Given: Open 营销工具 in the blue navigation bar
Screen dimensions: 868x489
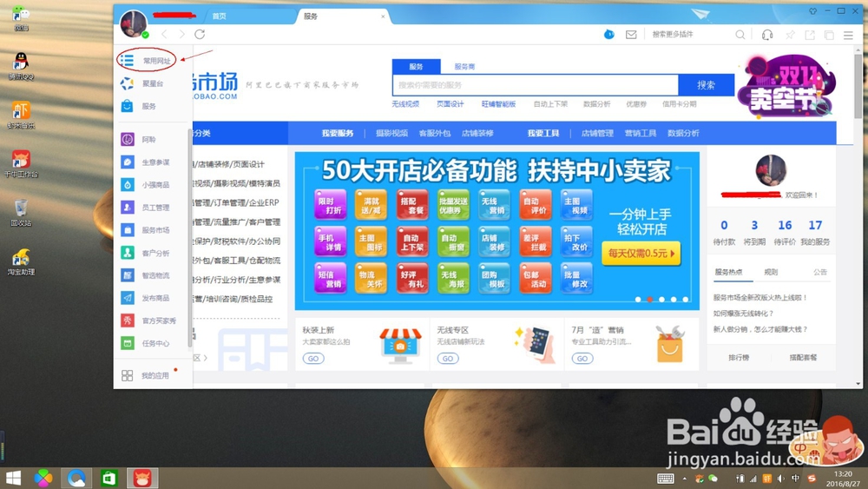Looking at the screenshot, I should click(x=641, y=134).
